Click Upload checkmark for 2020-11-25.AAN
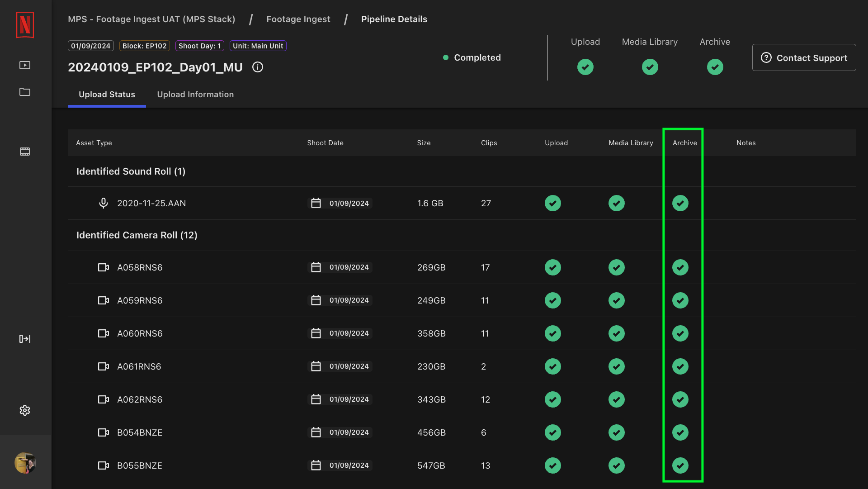 coord(553,203)
